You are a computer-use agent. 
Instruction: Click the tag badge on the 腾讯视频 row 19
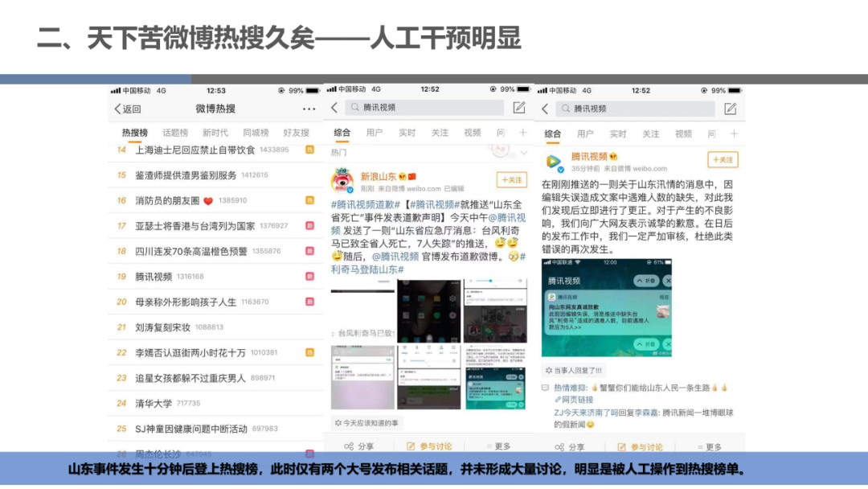pyautogui.click(x=310, y=277)
